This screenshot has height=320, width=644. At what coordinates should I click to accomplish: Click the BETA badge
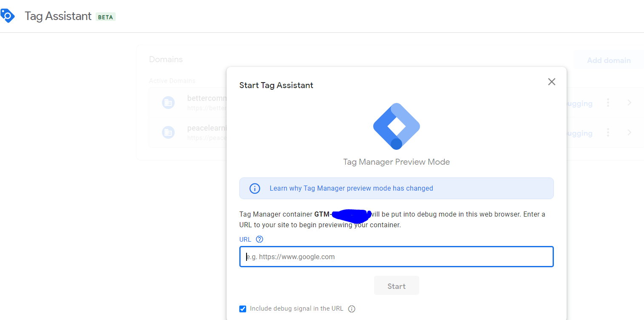[x=105, y=17]
